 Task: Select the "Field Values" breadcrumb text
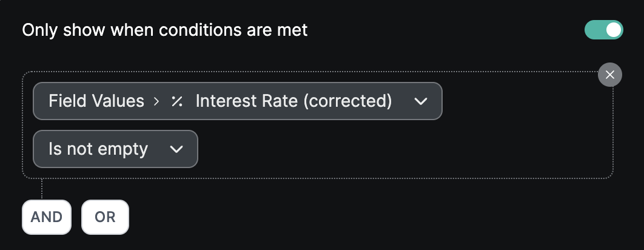coord(96,101)
